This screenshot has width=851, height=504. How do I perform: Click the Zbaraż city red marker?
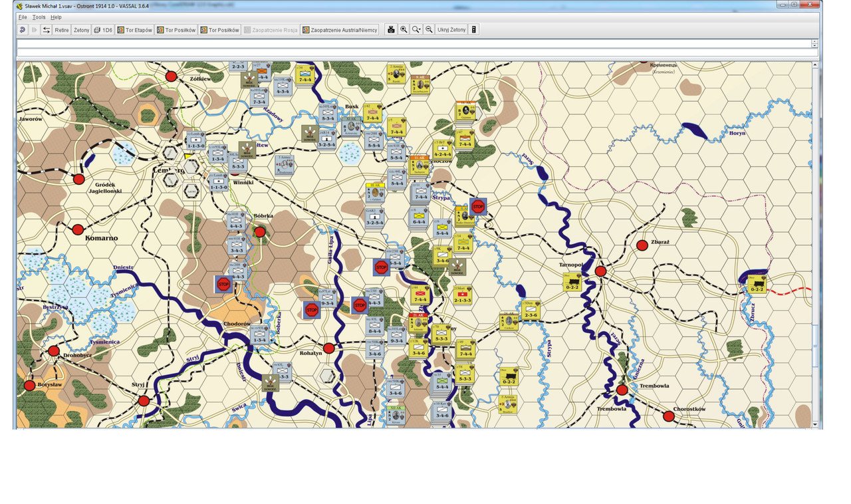[x=642, y=245]
